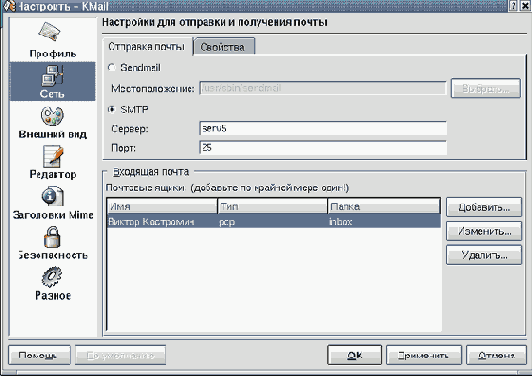Sort accounts by the Имя column header

point(162,206)
